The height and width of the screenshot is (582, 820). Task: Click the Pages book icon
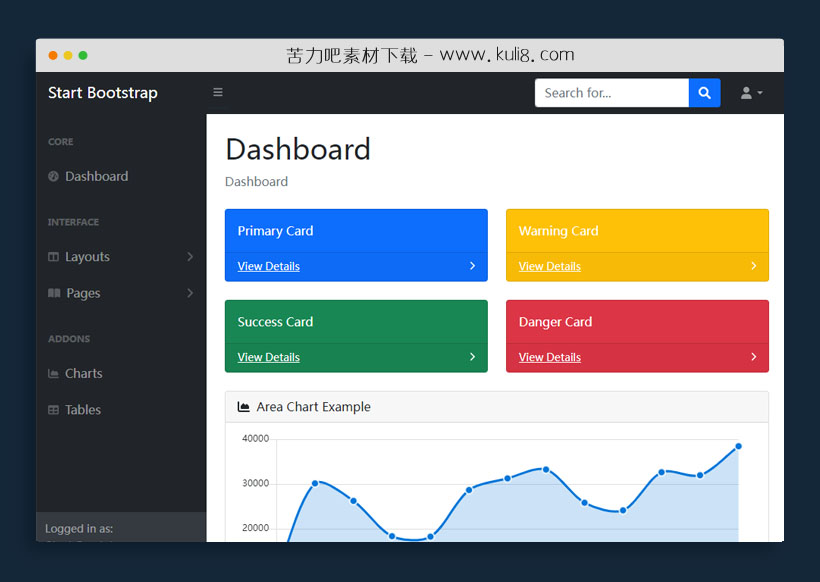click(53, 293)
